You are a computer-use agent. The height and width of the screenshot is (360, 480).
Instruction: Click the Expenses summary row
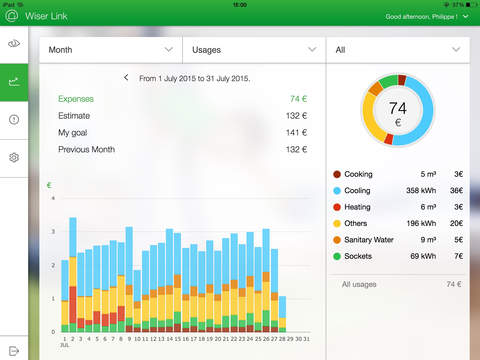click(182, 99)
